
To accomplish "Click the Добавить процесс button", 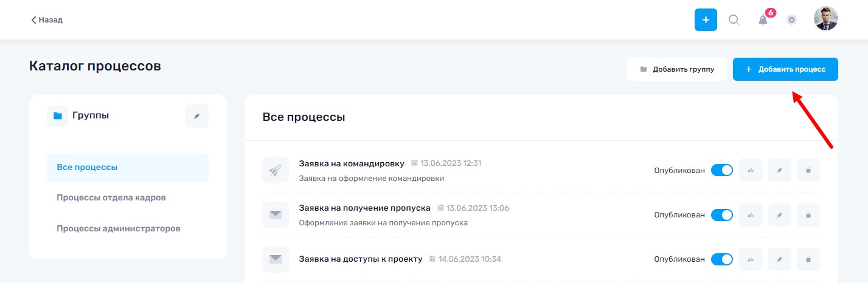I will coord(785,69).
